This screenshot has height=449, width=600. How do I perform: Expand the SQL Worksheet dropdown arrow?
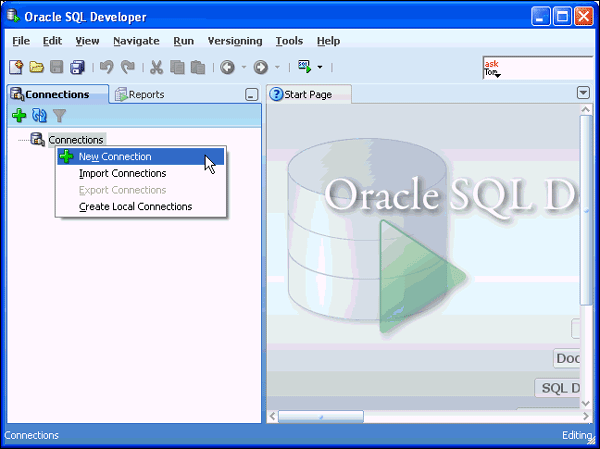pos(320,68)
